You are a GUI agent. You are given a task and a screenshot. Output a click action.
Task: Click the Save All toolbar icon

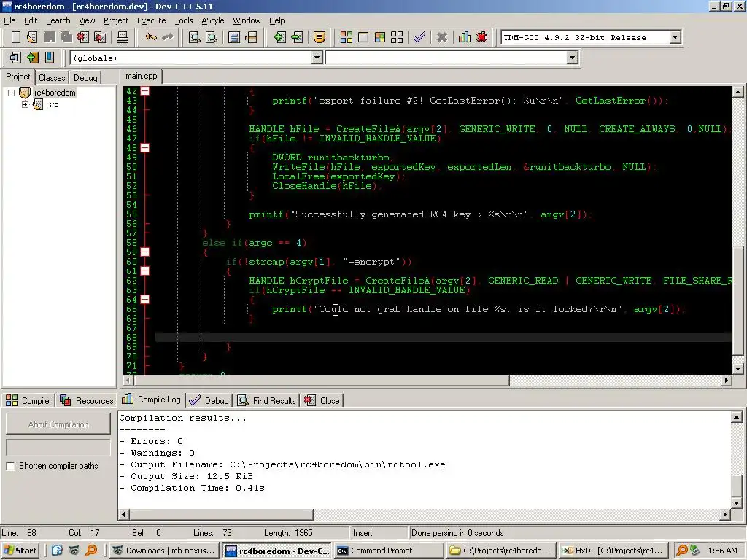pyautogui.click(x=66, y=37)
